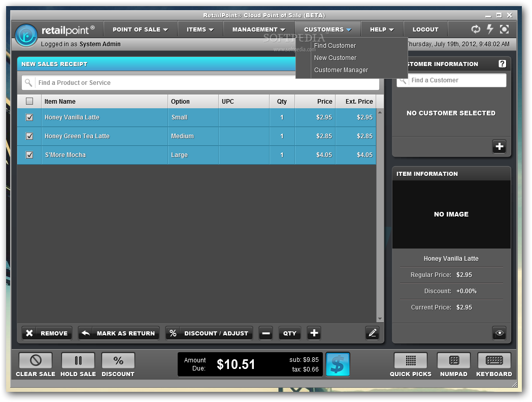Click the Mark as Return button
This screenshot has height=402, width=532.
tap(119, 333)
